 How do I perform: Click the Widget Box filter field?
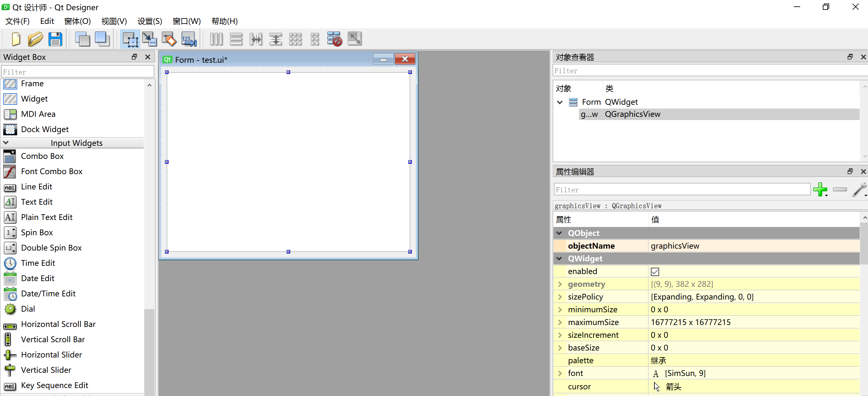tap(77, 72)
